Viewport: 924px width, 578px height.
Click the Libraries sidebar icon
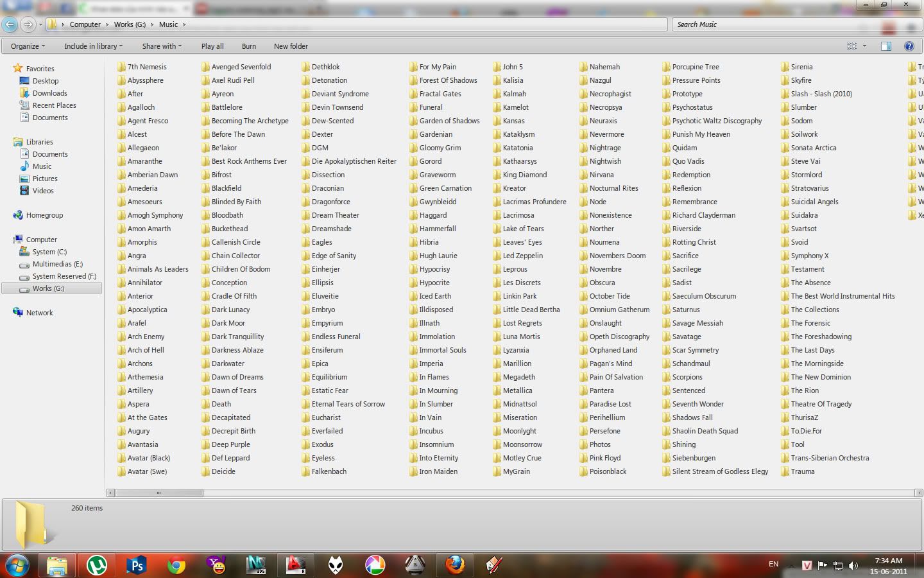18,142
